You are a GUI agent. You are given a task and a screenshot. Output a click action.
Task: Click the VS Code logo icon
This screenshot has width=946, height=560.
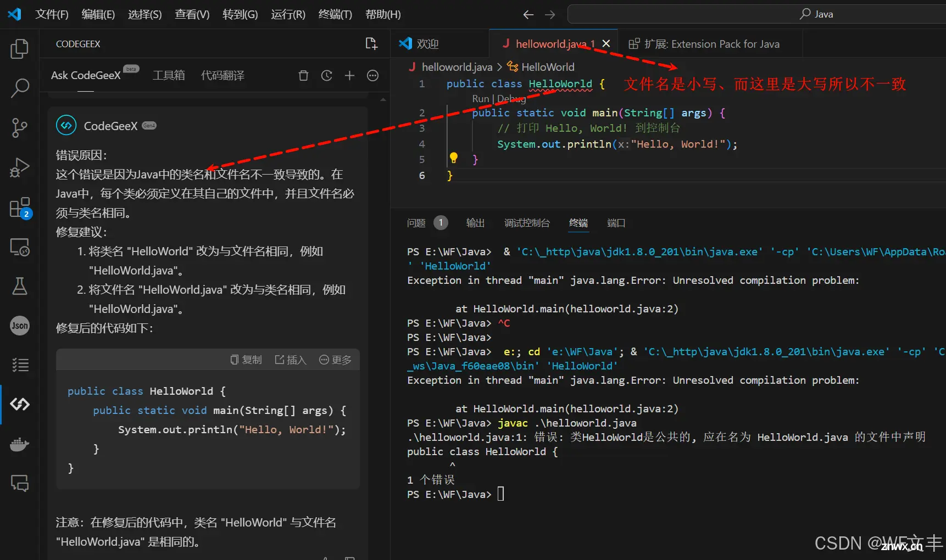pos(14,14)
